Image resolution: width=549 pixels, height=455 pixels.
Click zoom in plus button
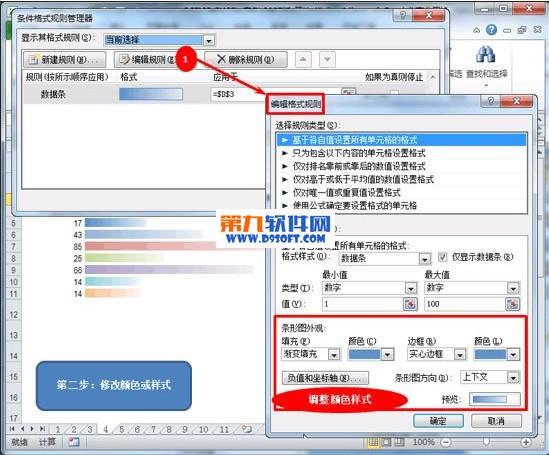click(526, 443)
